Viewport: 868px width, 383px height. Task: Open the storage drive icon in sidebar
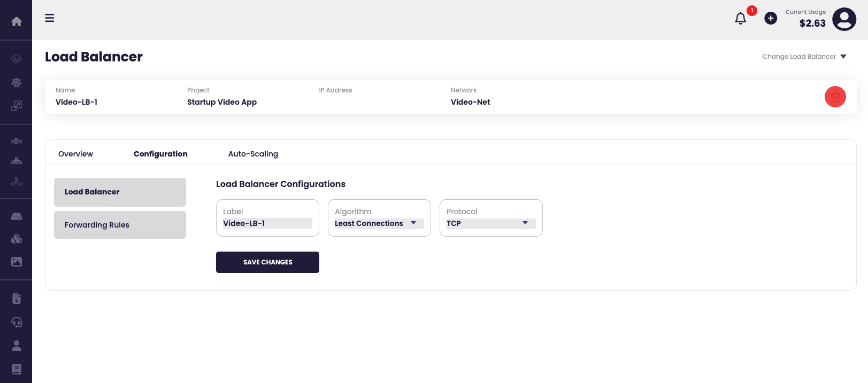click(x=17, y=217)
